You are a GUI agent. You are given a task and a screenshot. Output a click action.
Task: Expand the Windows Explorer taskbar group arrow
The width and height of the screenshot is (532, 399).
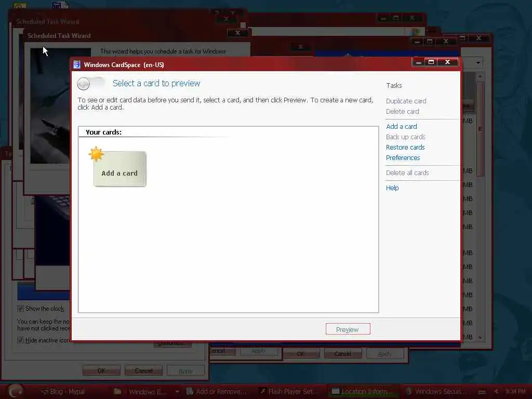(x=177, y=392)
